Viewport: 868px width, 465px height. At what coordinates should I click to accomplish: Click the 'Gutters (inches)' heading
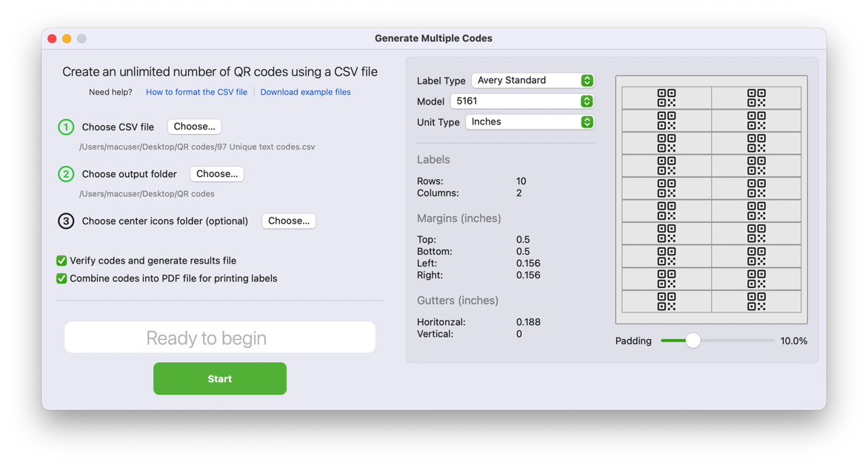(x=458, y=301)
